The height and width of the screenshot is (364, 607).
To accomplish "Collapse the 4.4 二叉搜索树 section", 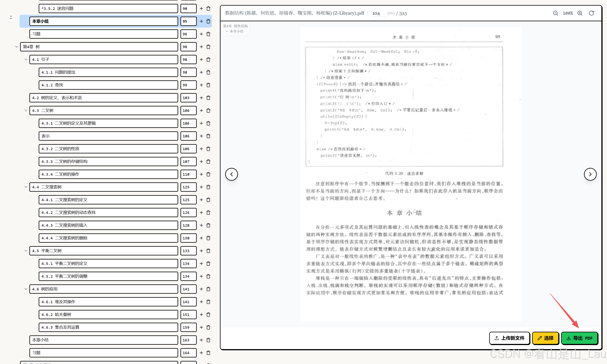I will tap(26, 187).
